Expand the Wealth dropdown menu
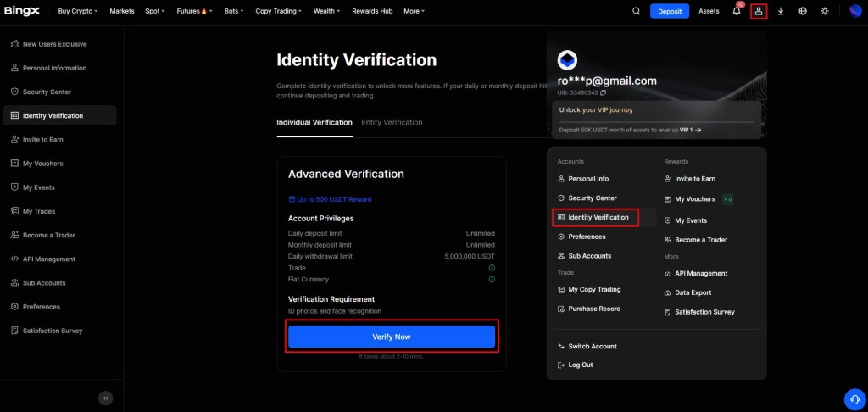The width and height of the screenshot is (868, 412). 326,11
